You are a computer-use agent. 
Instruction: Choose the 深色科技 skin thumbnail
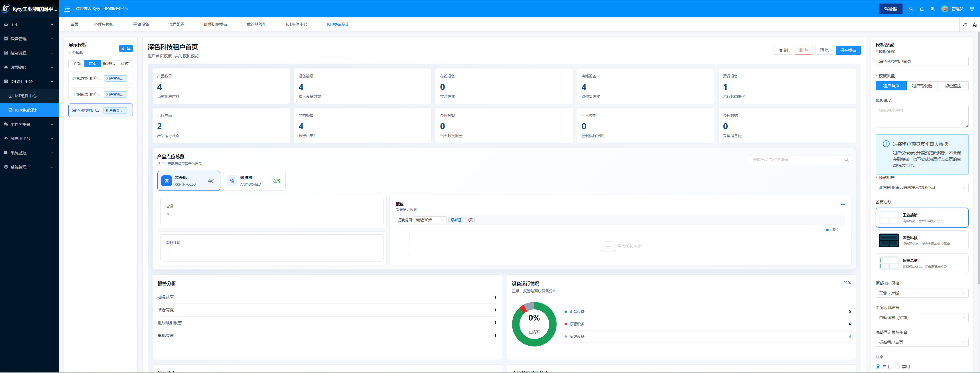click(x=889, y=241)
